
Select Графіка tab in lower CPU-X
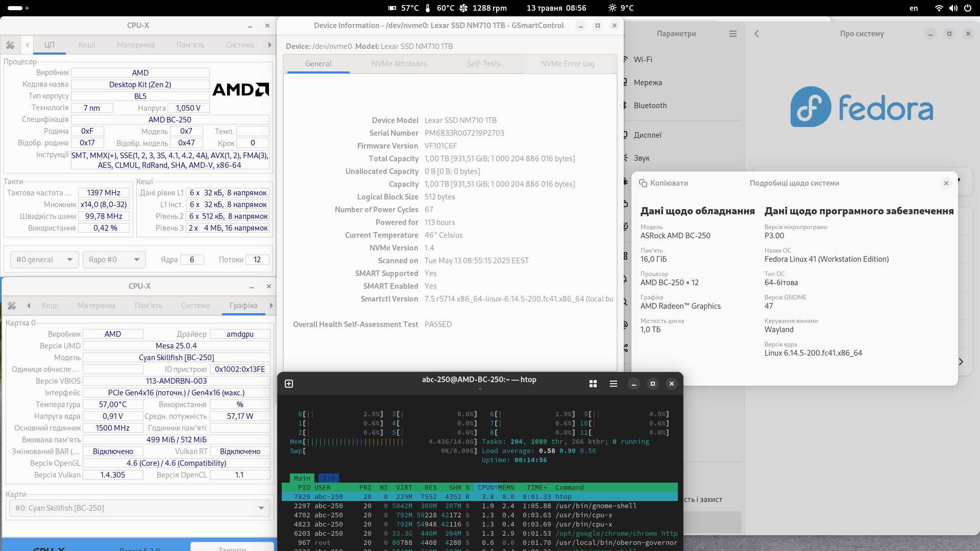coord(243,306)
